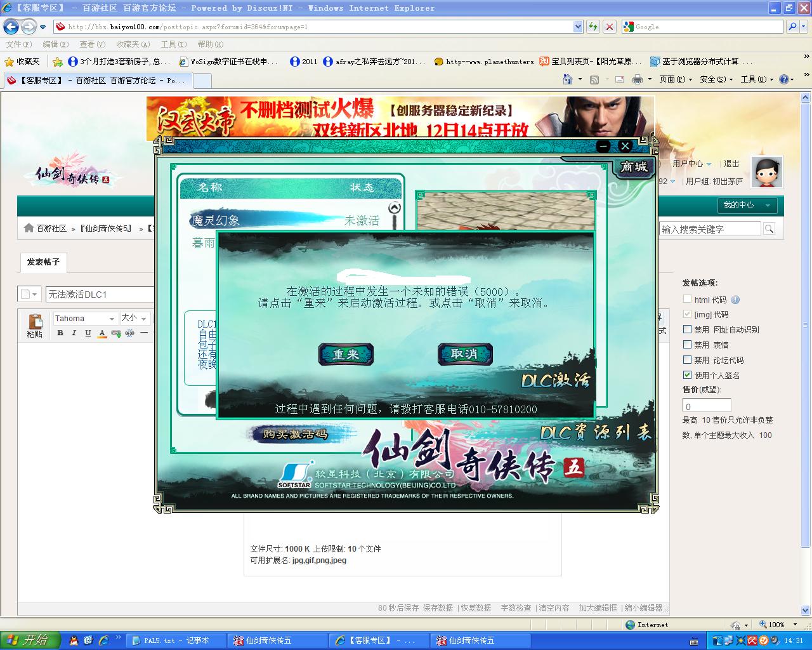Open the Tahoma font dropdown
The image size is (812, 650).
pos(85,319)
